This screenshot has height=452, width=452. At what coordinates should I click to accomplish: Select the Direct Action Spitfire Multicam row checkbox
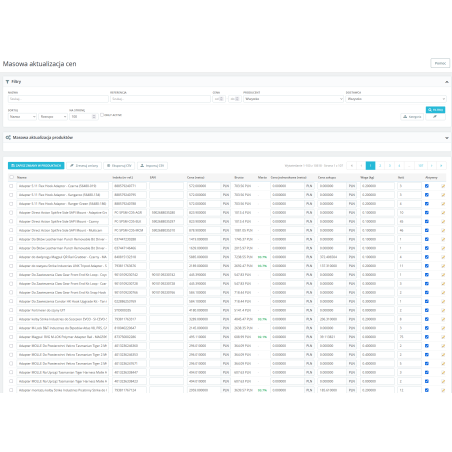[x=11, y=230]
